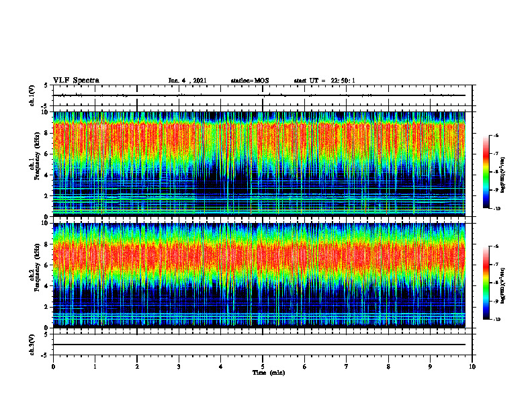Click the ch.2 spectrogram panel

[x=259, y=275]
